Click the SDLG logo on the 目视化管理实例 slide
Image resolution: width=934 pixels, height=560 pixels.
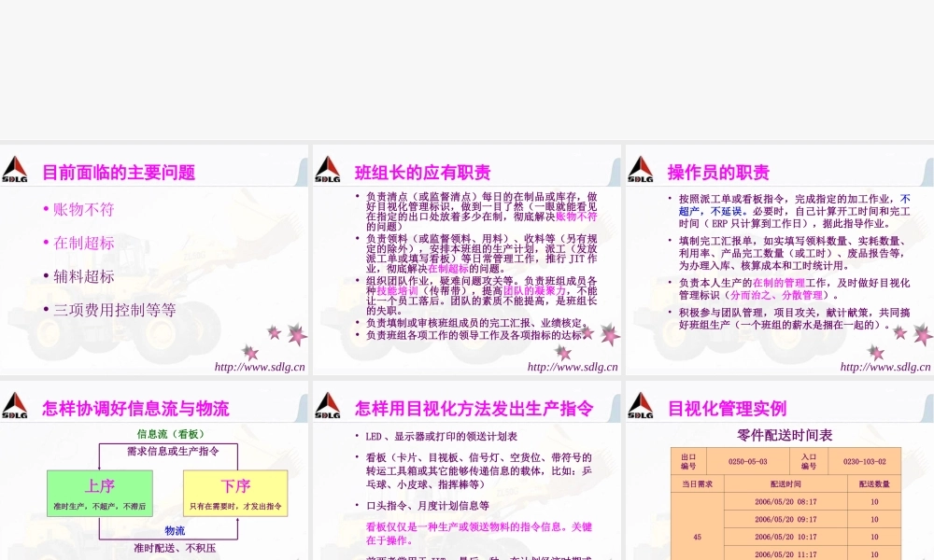641,406
